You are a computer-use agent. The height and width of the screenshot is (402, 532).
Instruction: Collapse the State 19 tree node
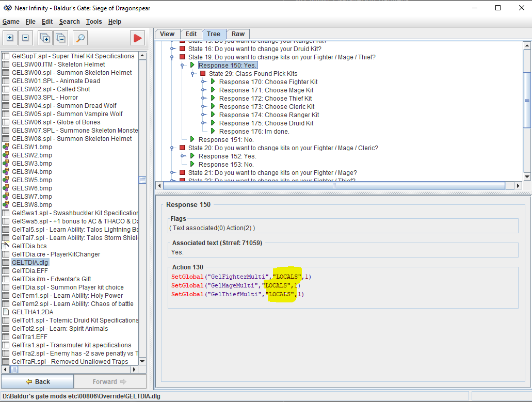(173, 57)
